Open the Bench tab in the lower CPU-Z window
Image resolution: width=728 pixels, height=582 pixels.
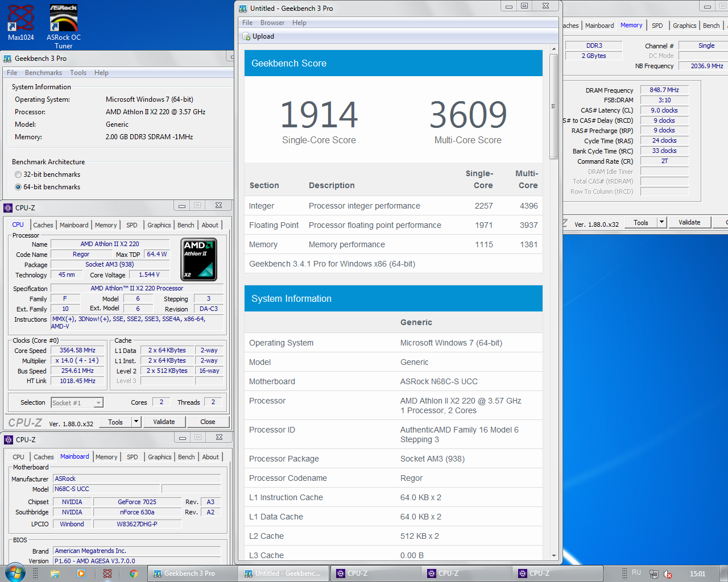coord(187,457)
